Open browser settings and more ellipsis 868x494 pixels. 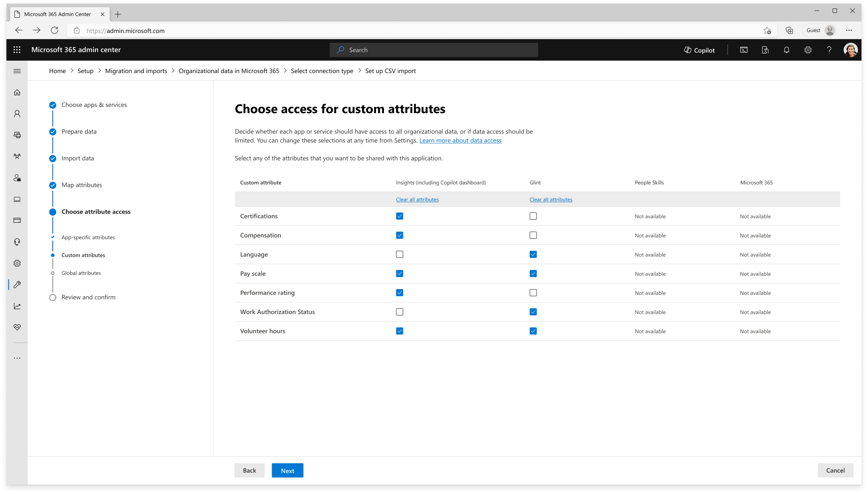(849, 30)
